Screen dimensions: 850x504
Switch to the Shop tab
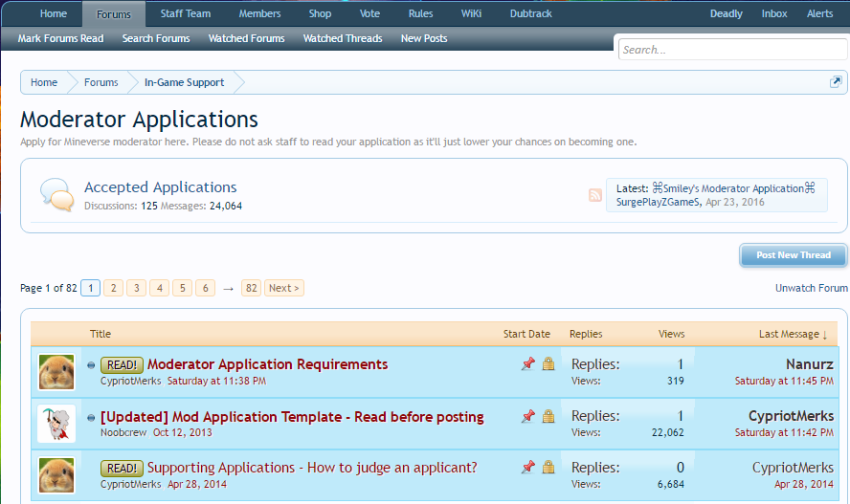click(x=320, y=14)
